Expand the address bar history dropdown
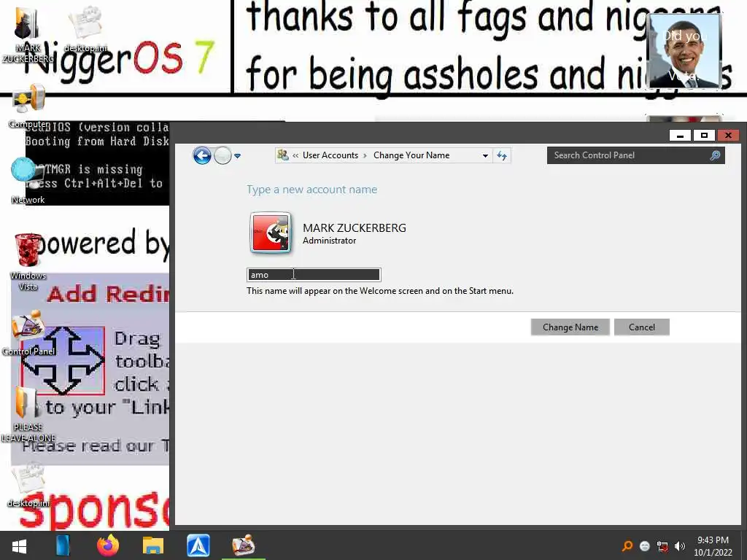747x560 pixels. point(485,156)
